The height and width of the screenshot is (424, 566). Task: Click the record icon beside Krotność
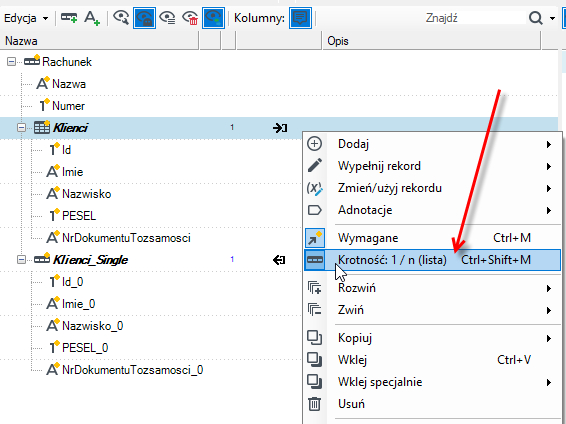315,260
